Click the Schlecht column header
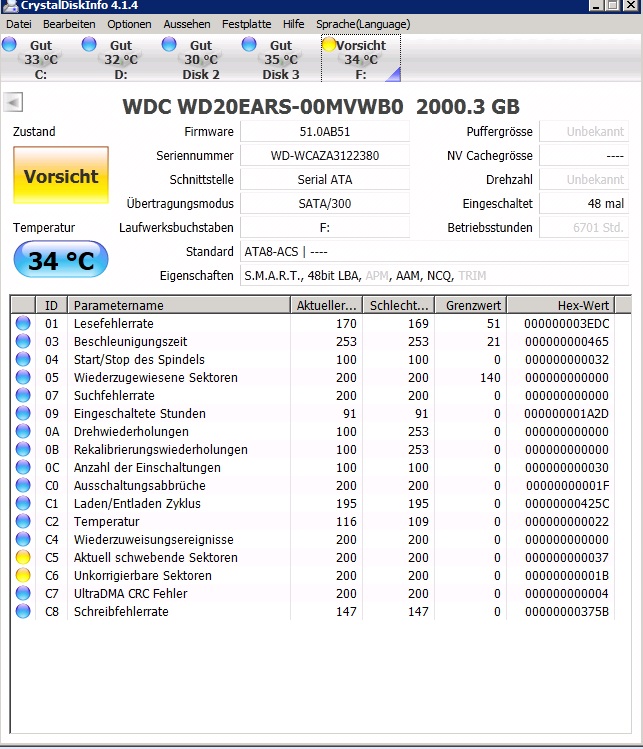The height and width of the screenshot is (749, 643). [x=399, y=305]
